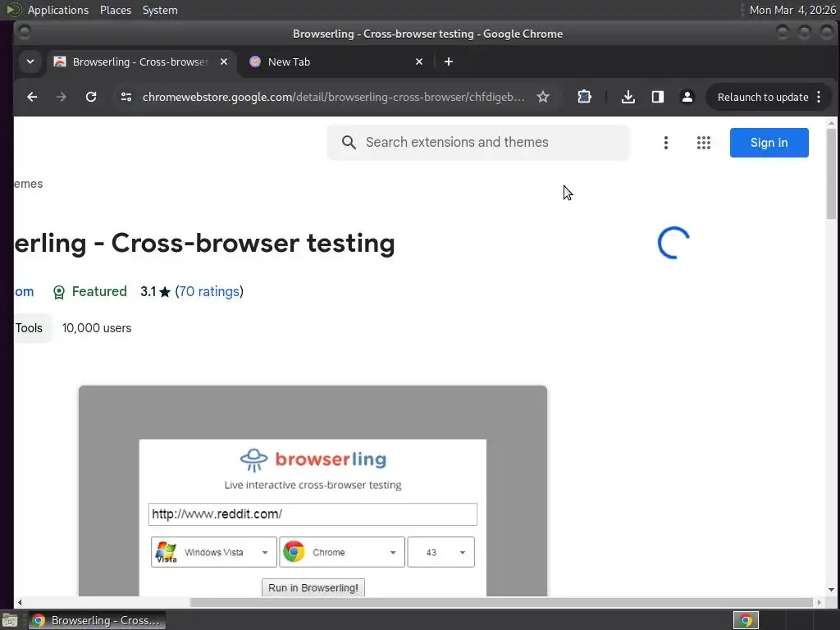Close the Browserling tab
Viewport: 840px width, 630px height.
(224, 62)
